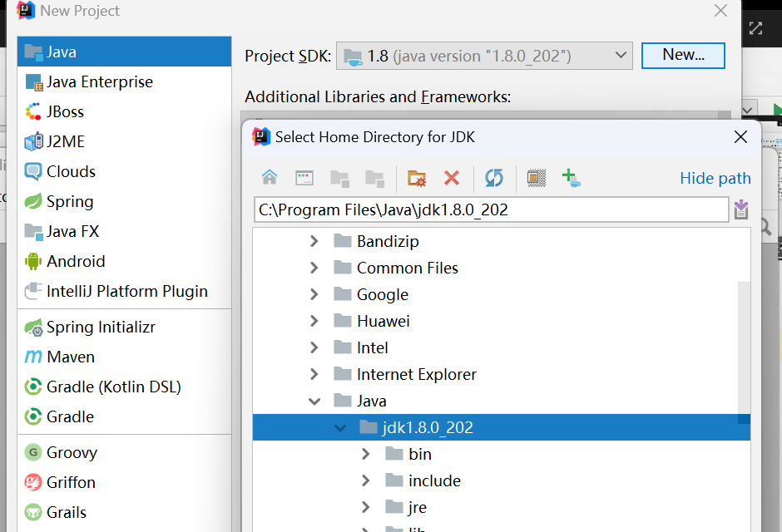Collapse the Java folder

tap(314, 401)
